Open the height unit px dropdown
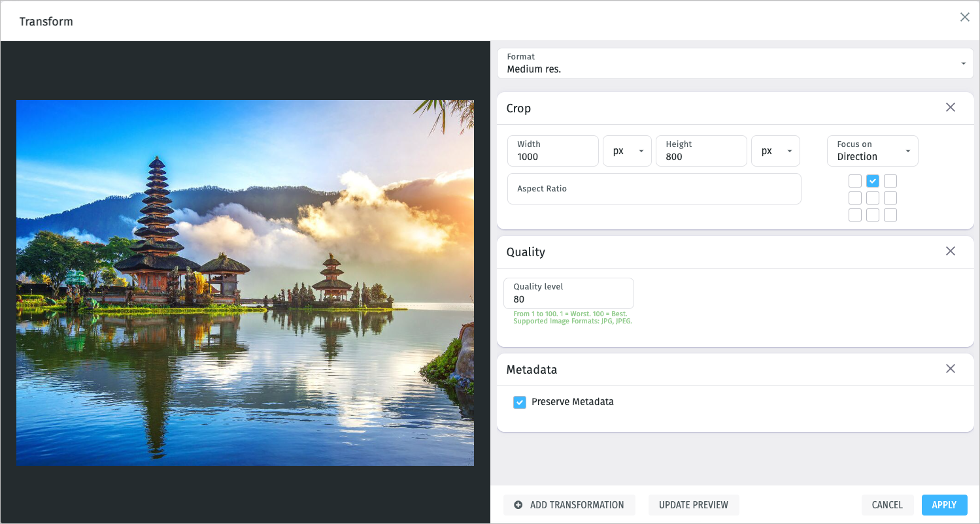The image size is (980, 524). click(x=775, y=151)
